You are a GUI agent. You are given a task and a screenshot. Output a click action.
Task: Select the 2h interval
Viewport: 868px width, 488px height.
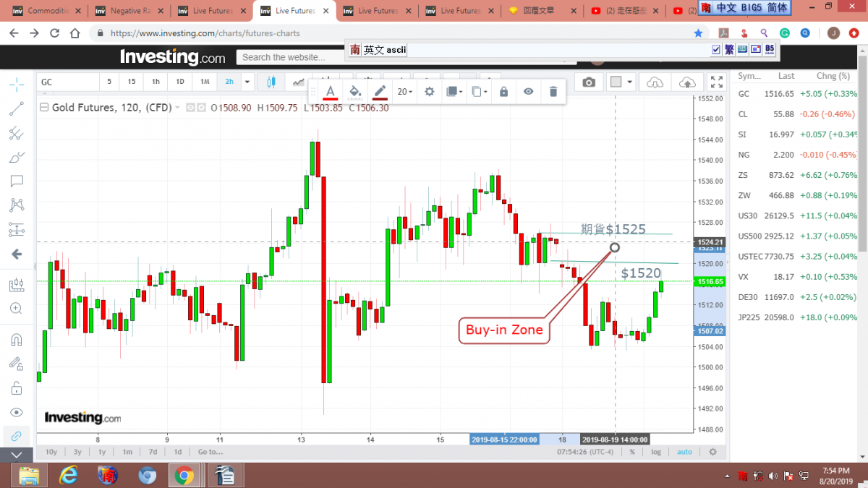[x=229, y=82]
